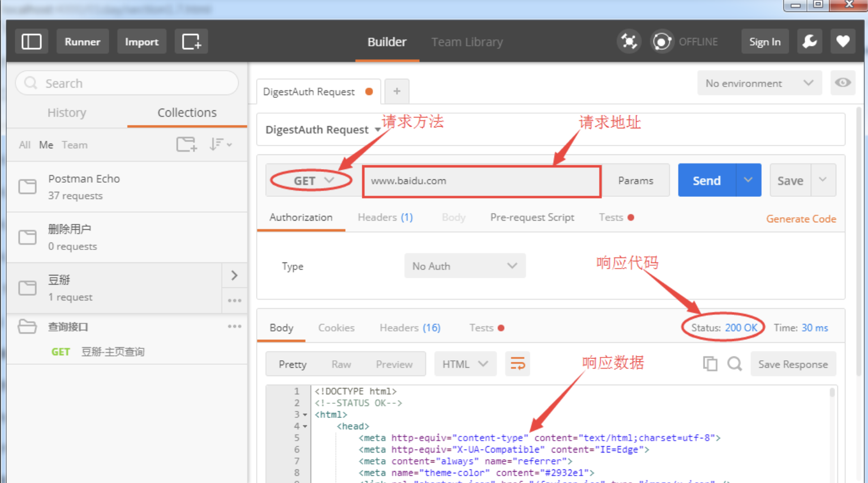Open the three-dot menu for 查询接口 folder
The image size is (868, 483).
[x=235, y=326]
